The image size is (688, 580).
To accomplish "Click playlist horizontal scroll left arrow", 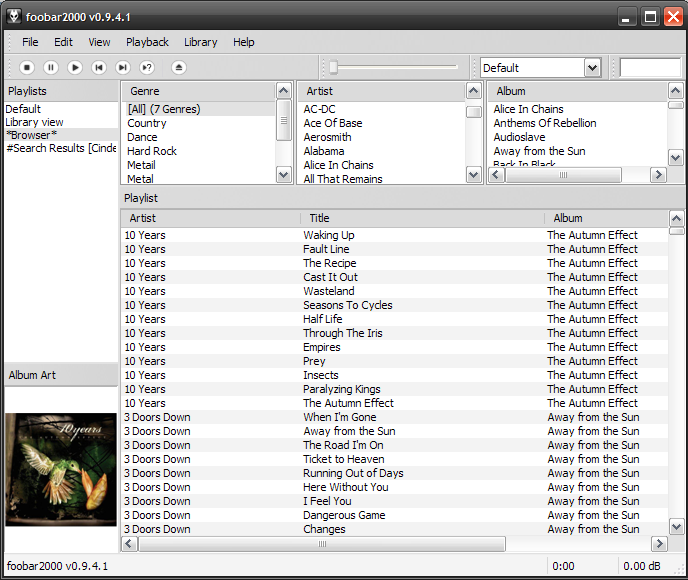I will click(129, 544).
